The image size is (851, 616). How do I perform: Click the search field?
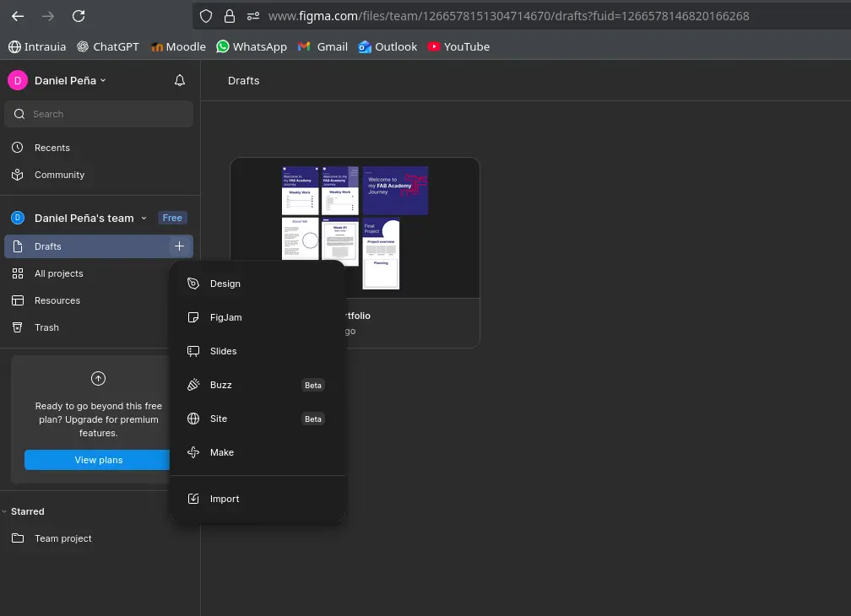point(98,114)
